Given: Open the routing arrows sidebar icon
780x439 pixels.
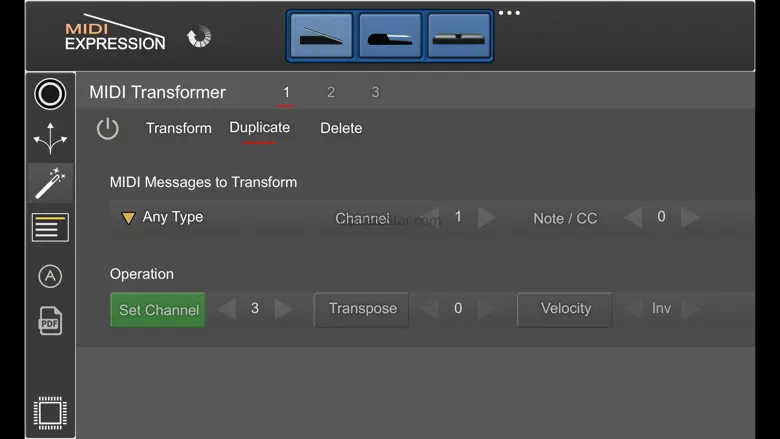Looking at the screenshot, I should [50, 138].
